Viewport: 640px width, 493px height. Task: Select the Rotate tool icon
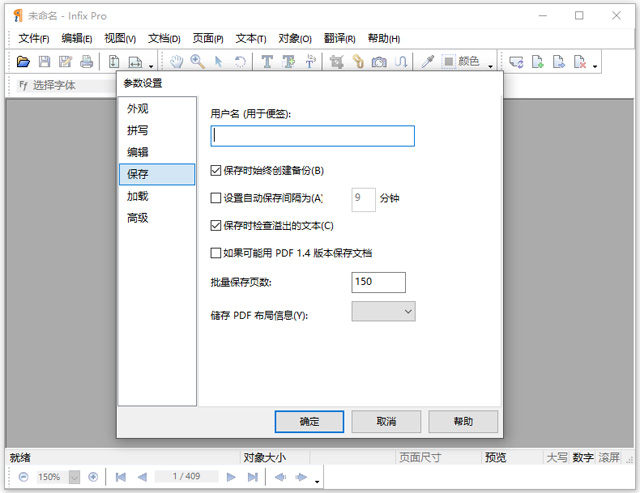[x=240, y=62]
